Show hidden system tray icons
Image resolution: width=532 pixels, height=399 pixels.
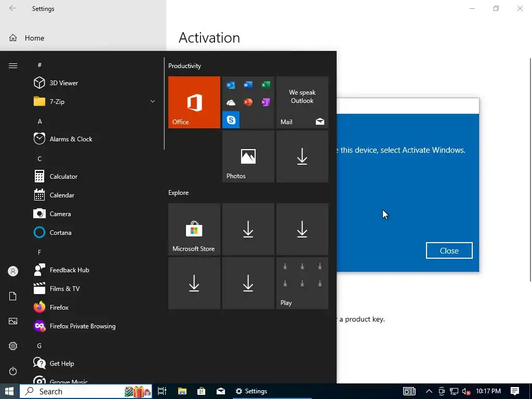coord(429,391)
